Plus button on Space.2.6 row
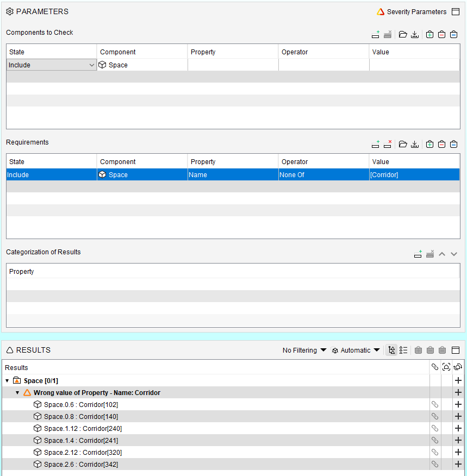 458,464
